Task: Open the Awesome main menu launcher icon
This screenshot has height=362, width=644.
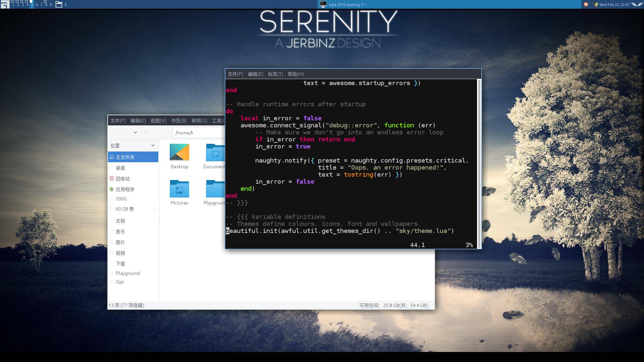Action: (5, 4)
